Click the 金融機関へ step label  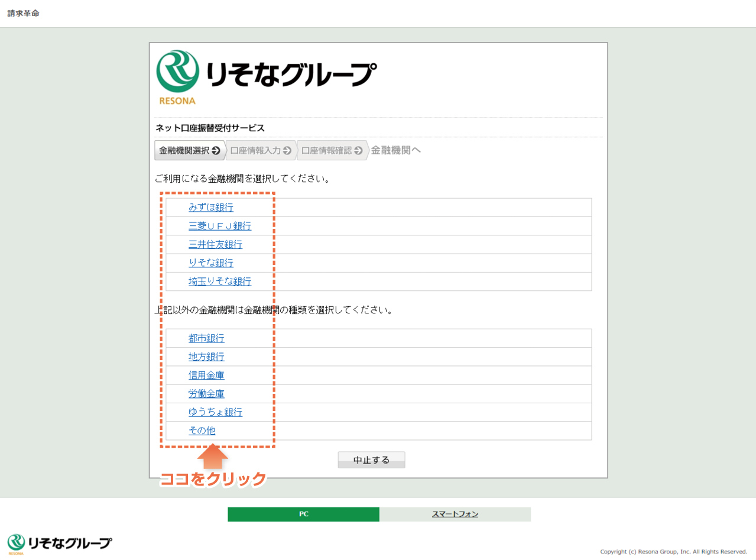tap(395, 150)
